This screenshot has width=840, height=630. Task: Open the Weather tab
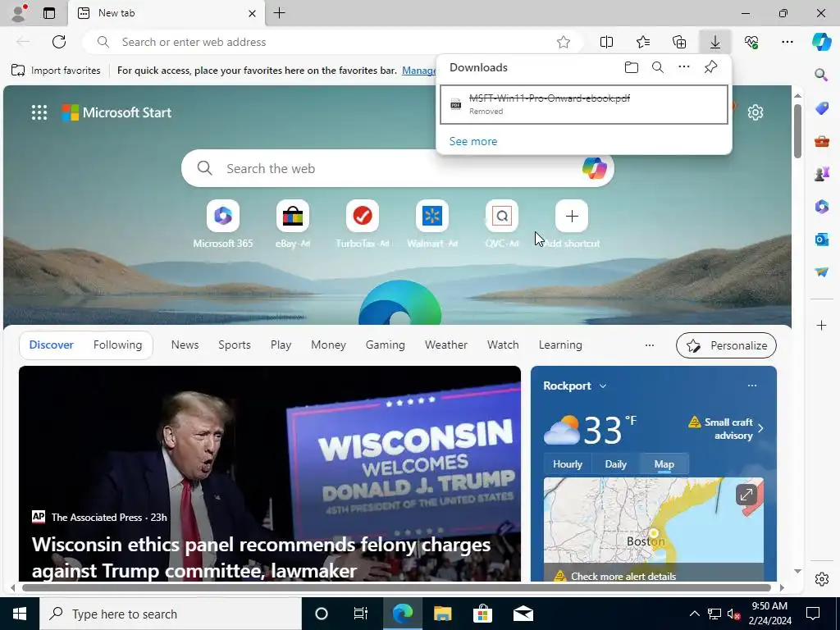[445, 345]
